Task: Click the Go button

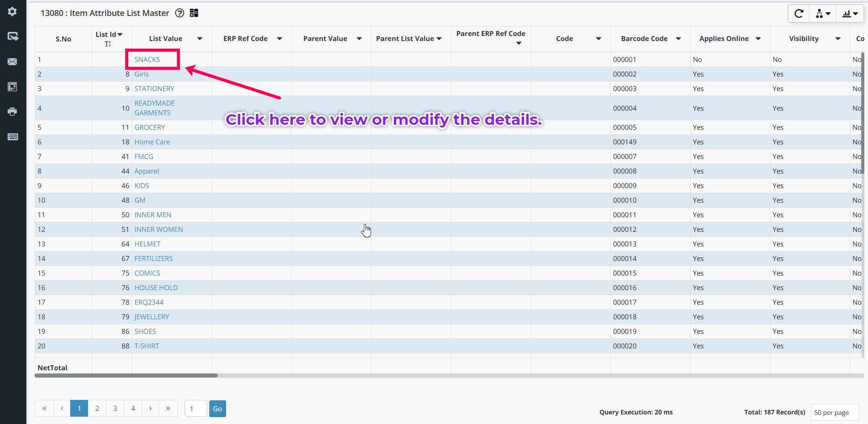Action: tap(217, 409)
